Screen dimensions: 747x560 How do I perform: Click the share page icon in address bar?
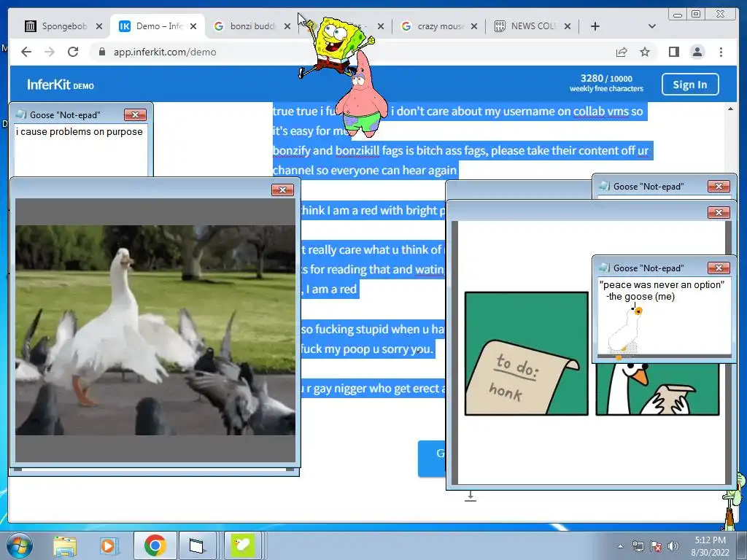622,52
